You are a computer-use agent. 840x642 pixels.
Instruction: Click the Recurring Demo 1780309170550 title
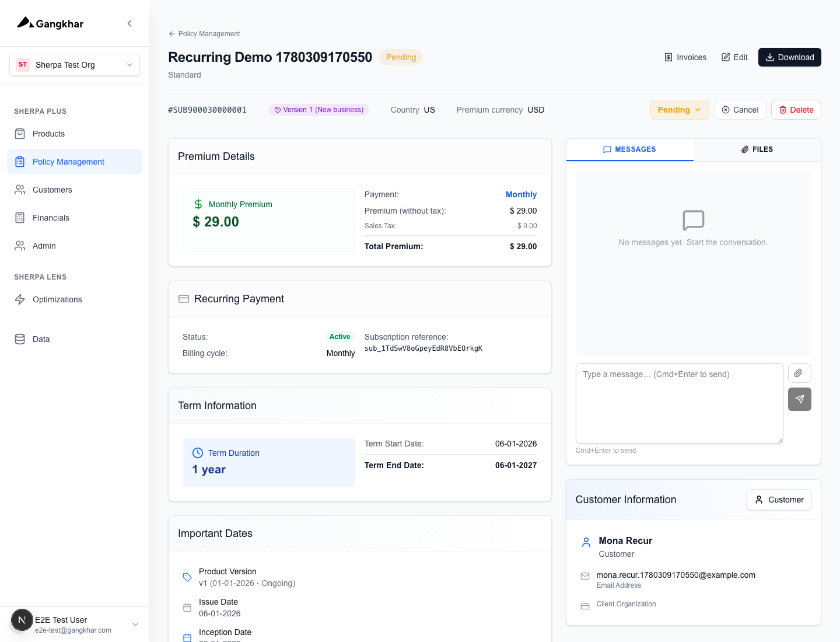pos(270,57)
